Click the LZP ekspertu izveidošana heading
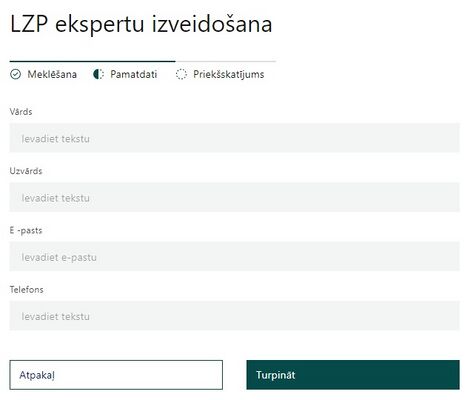The height and width of the screenshot is (400, 470). click(141, 24)
